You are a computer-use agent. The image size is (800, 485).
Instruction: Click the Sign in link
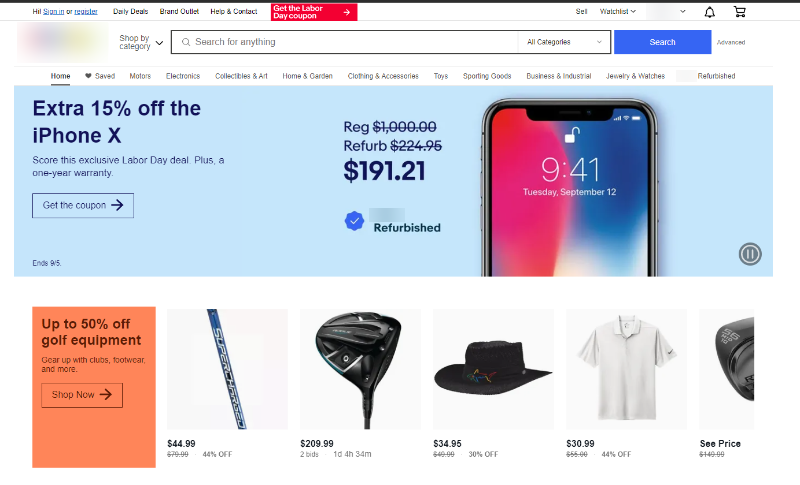(54, 11)
